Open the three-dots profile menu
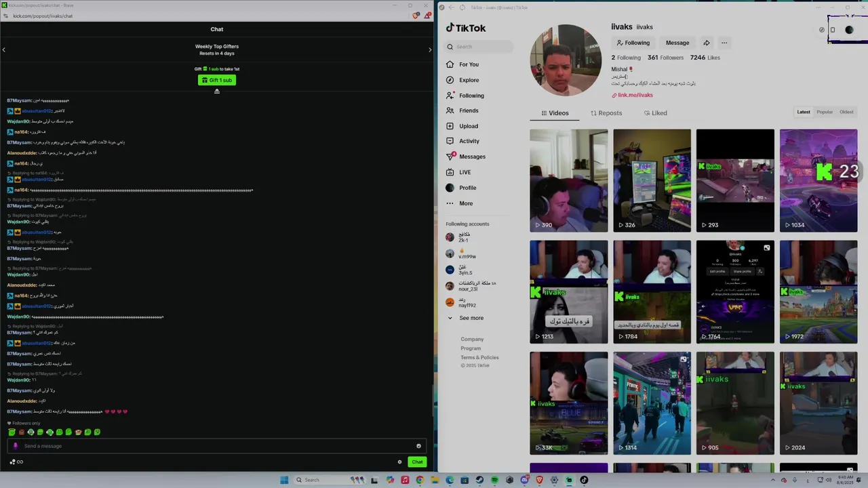The image size is (868, 488). pos(724,43)
